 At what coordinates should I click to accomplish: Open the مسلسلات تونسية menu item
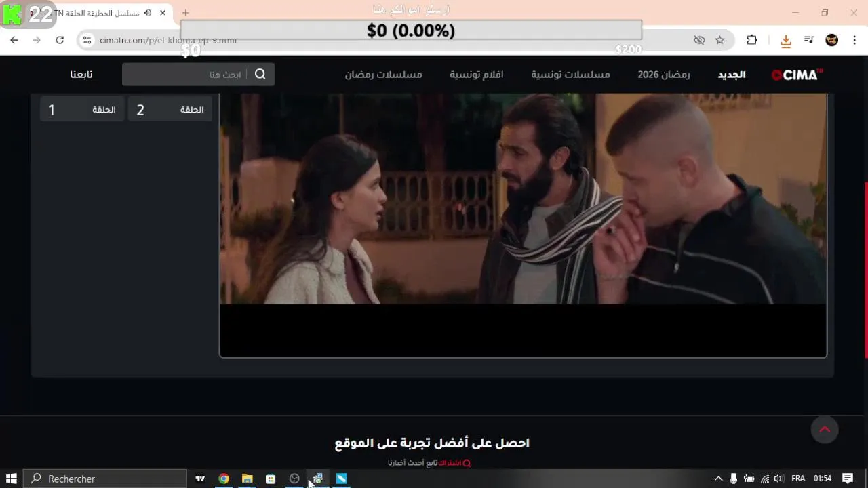click(x=570, y=75)
